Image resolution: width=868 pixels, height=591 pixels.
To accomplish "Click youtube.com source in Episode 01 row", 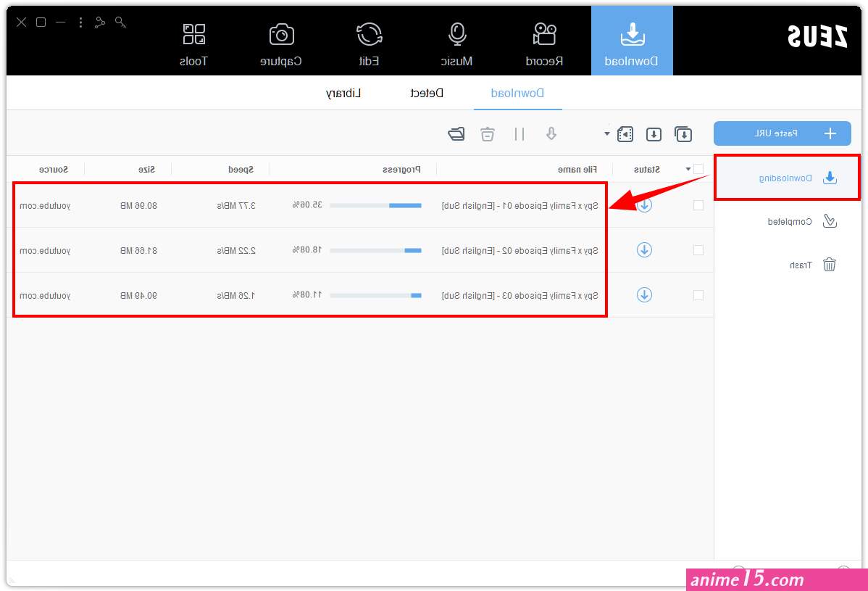I will (x=45, y=205).
